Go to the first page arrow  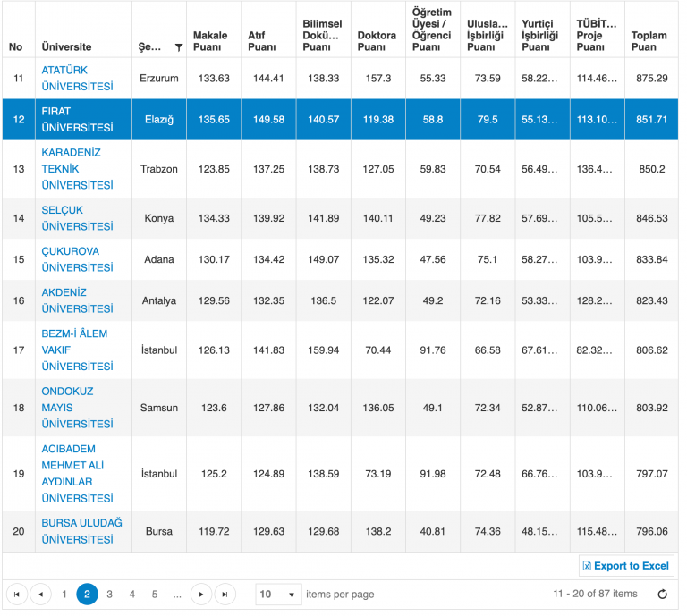pyautogui.click(x=17, y=595)
